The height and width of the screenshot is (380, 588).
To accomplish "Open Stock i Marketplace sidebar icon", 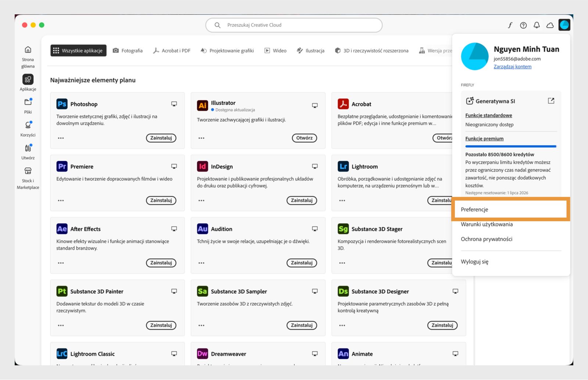I will click(28, 171).
